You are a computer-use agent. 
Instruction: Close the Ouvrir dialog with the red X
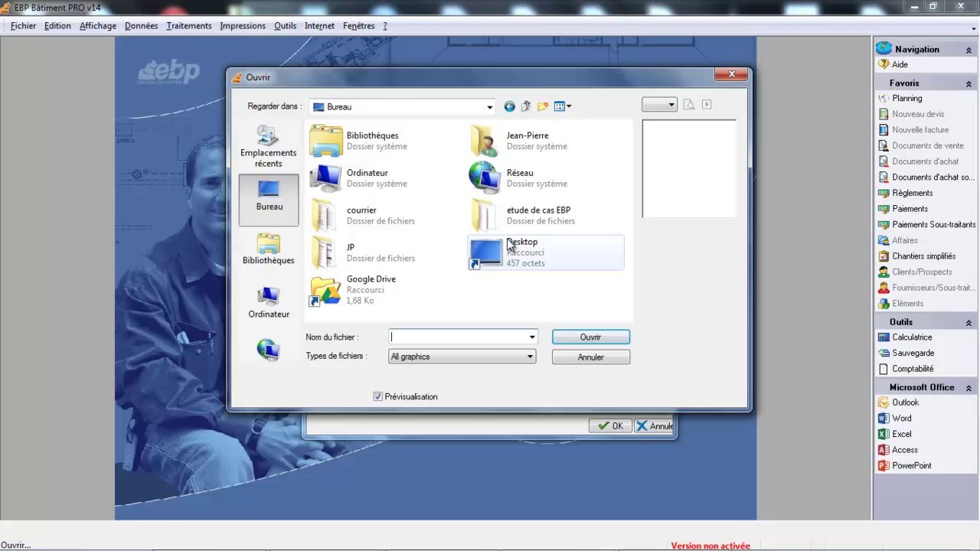click(731, 74)
